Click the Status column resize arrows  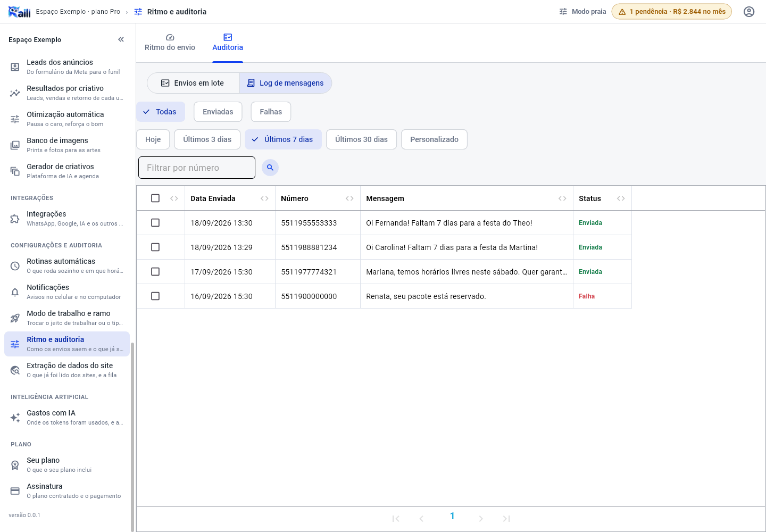[x=621, y=198]
